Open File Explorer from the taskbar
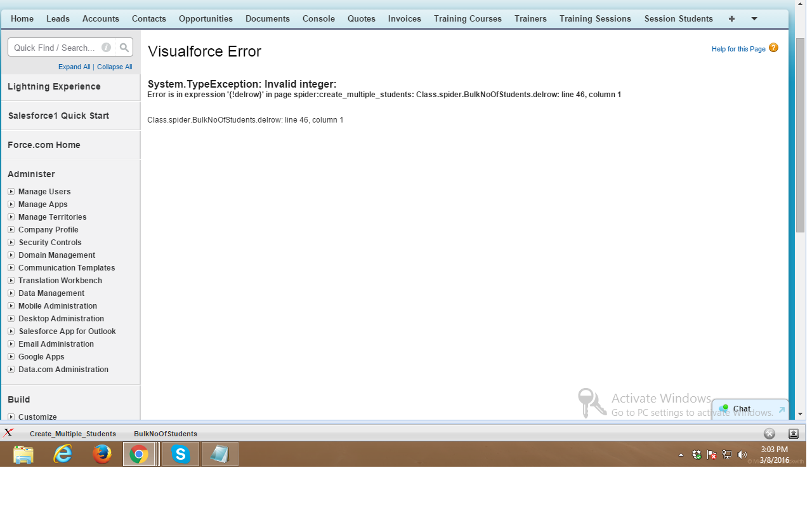The width and height of the screenshot is (812, 508). tap(23, 454)
